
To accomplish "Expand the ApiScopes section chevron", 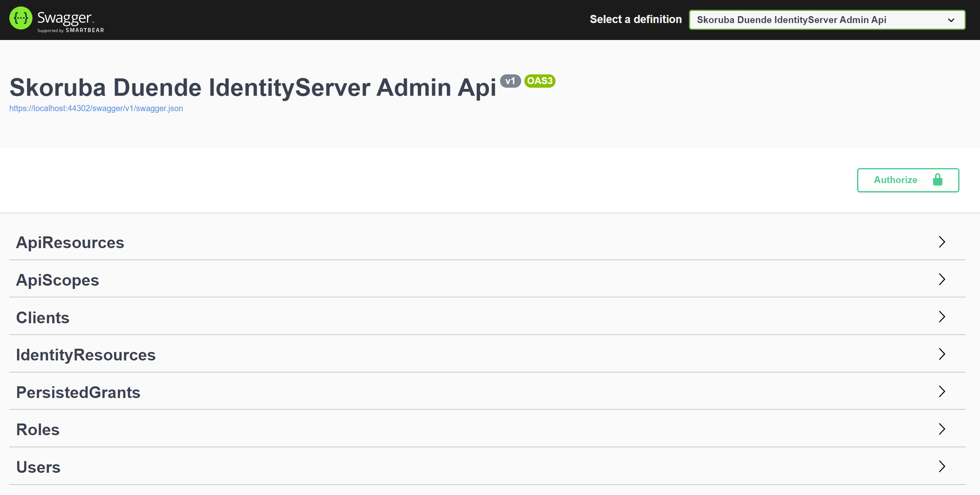I will coord(942,279).
